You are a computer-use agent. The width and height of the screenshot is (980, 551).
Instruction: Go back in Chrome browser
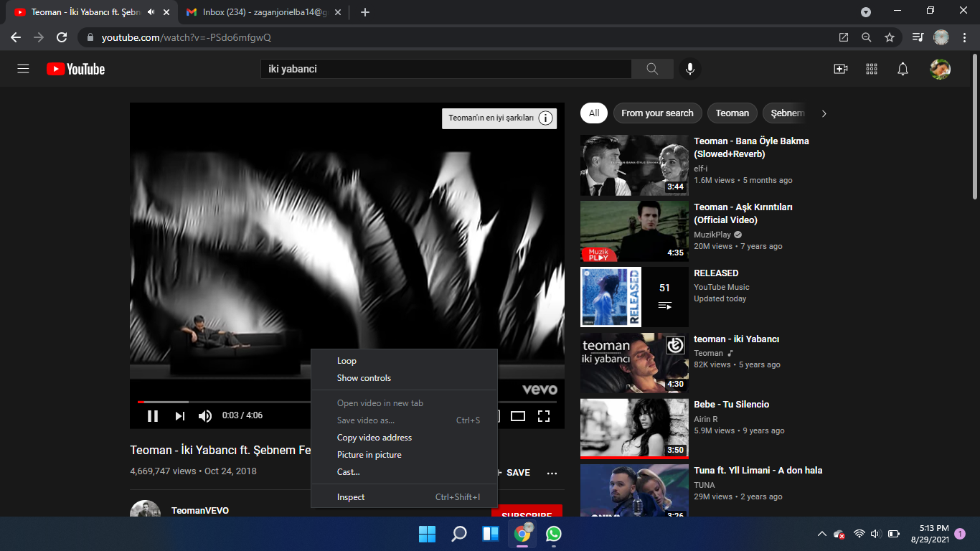[x=16, y=37]
